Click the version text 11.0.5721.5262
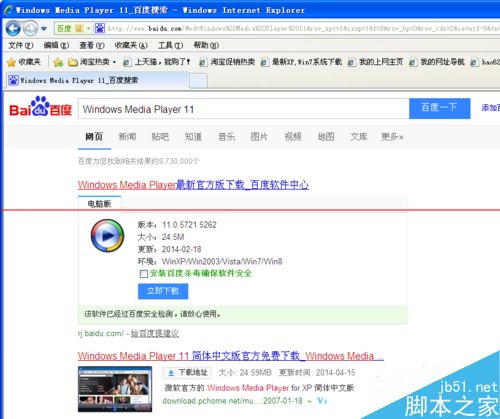The image size is (500, 419). coord(189,225)
